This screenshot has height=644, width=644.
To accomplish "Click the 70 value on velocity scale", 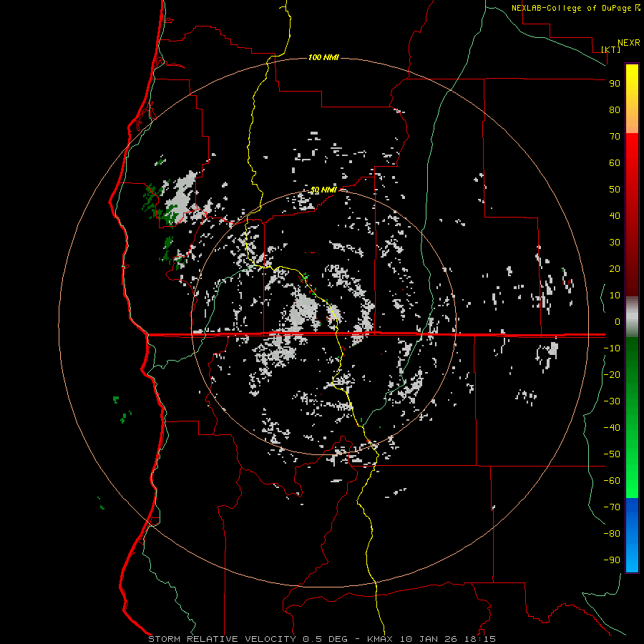I will (615, 137).
